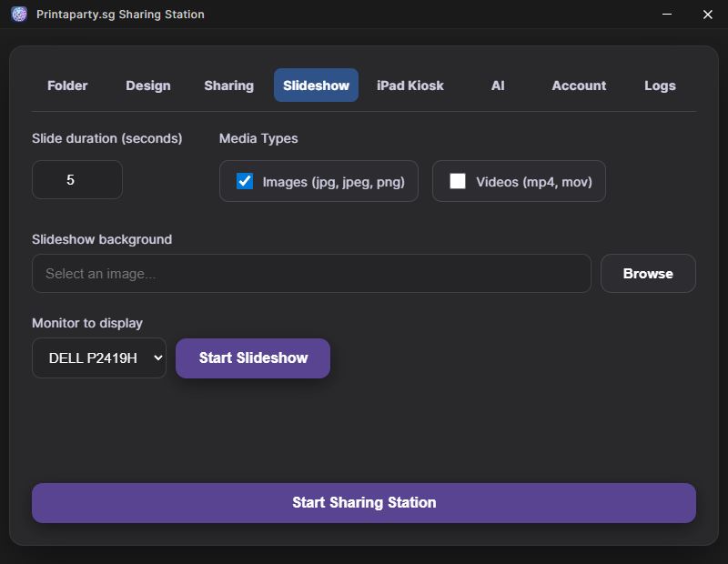Click the Browse button for slideshow background

pos(648,274)
